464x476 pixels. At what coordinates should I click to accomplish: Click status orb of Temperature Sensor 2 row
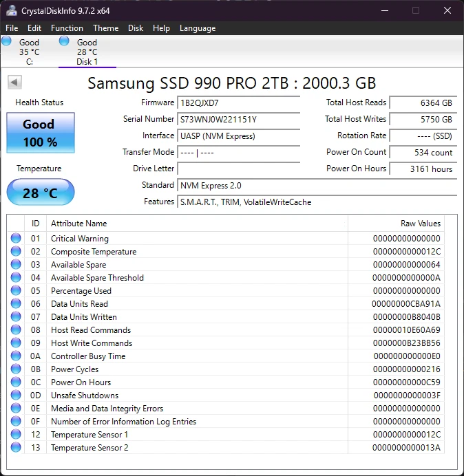point(16,447)
